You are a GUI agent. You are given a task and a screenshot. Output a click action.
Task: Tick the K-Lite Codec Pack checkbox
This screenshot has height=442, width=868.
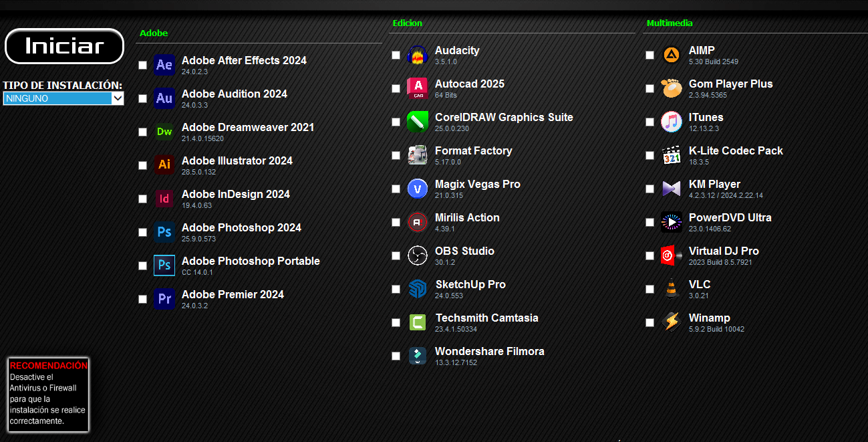click(x=649, y=156)
